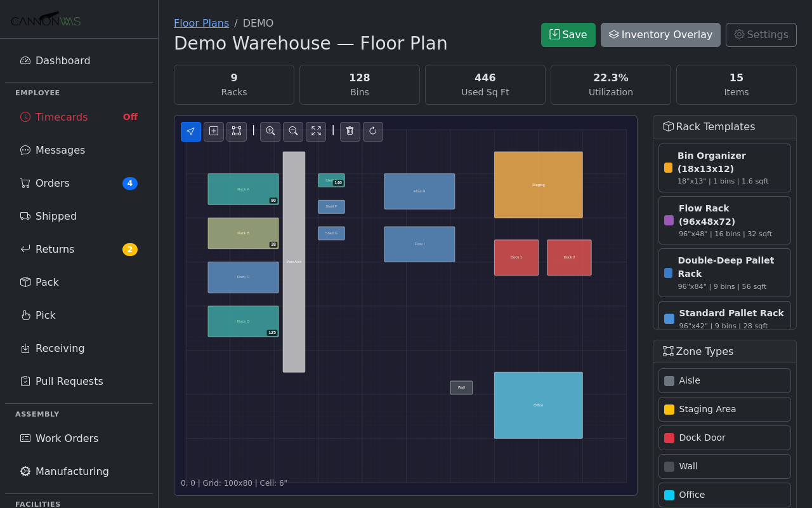Activate the add-rack placement tool

coord(214,131)
